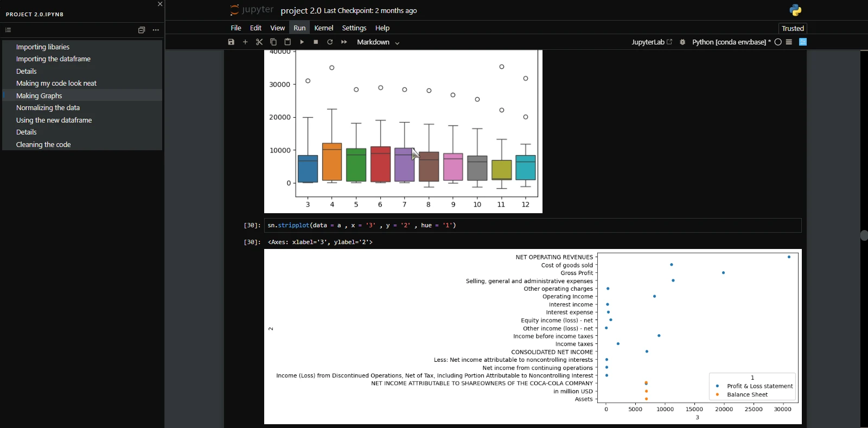
Task: Restart the kernel using the circular arrow icon
Action: (330, 42)
